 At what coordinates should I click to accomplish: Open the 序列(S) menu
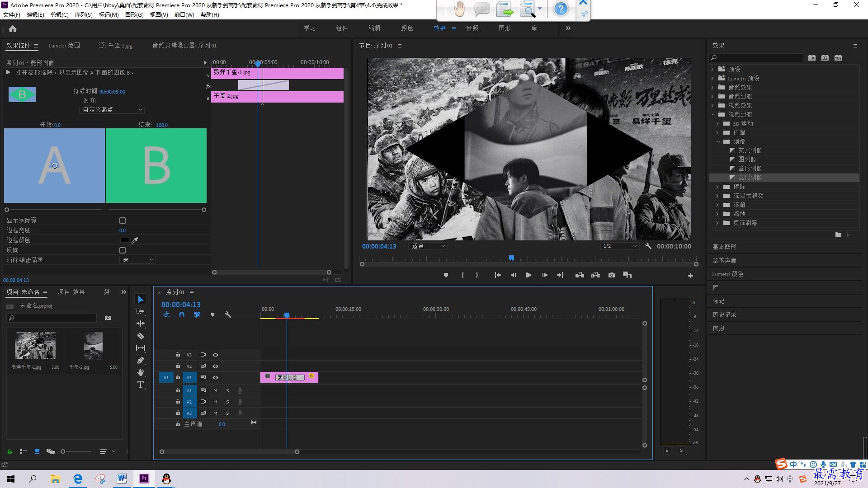(x=84, y=15)
